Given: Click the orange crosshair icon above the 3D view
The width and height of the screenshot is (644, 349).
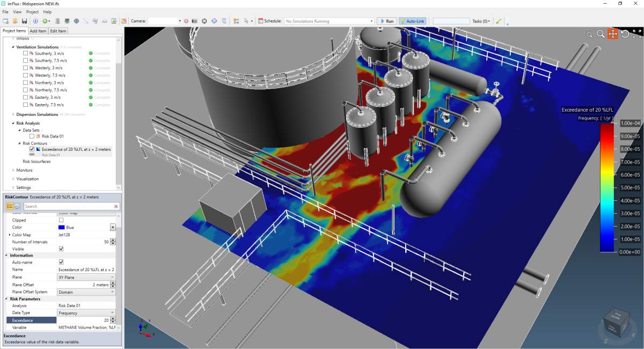Looking at the screenshot, I should click(613, 33).
